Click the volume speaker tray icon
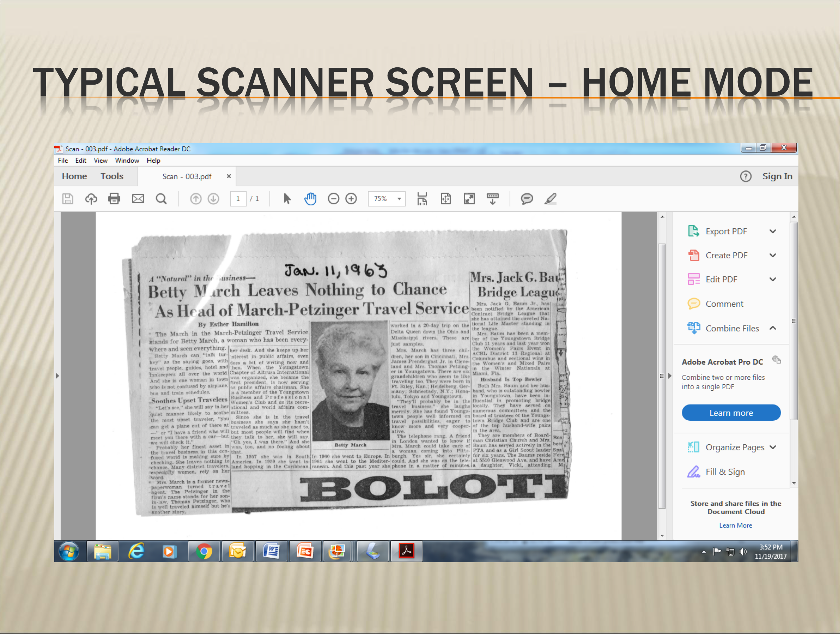This screenshot has height=634, width=840. point(743,552)
